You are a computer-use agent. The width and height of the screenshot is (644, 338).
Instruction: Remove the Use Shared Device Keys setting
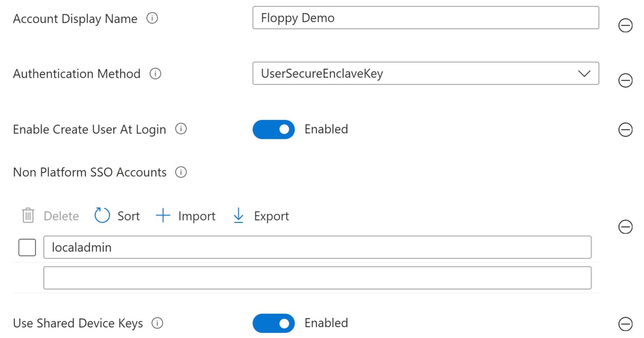point(626,323)
